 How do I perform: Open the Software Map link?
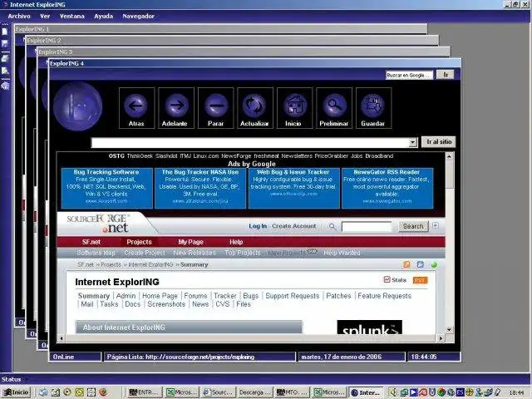(x=96, y=253)
